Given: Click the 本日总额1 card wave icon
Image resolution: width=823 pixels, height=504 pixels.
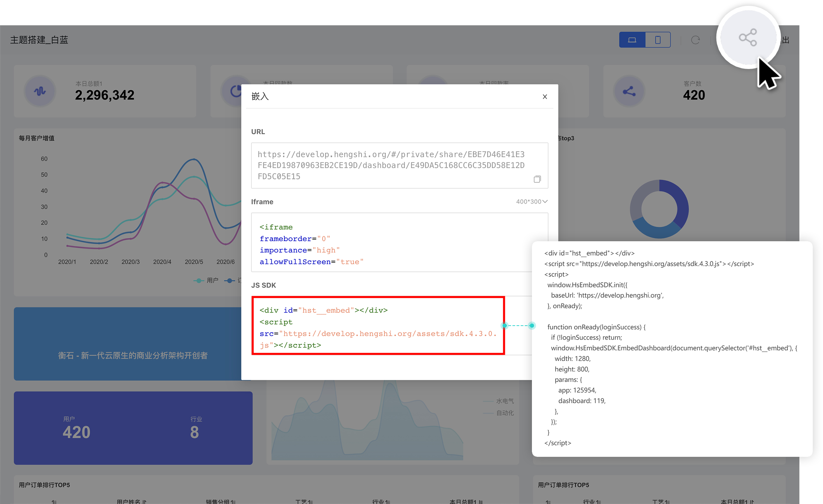Looking at the screenshot, I should pyautogui.click(x=40, y=91).
